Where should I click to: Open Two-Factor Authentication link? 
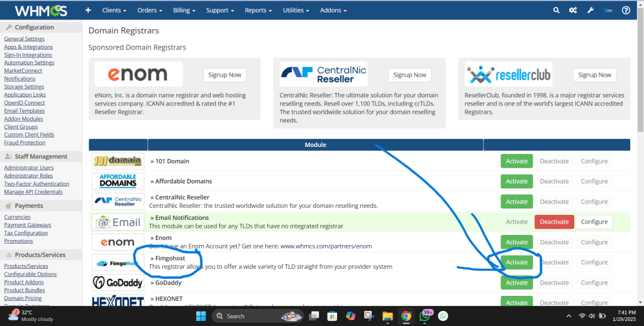pos(36,183)
